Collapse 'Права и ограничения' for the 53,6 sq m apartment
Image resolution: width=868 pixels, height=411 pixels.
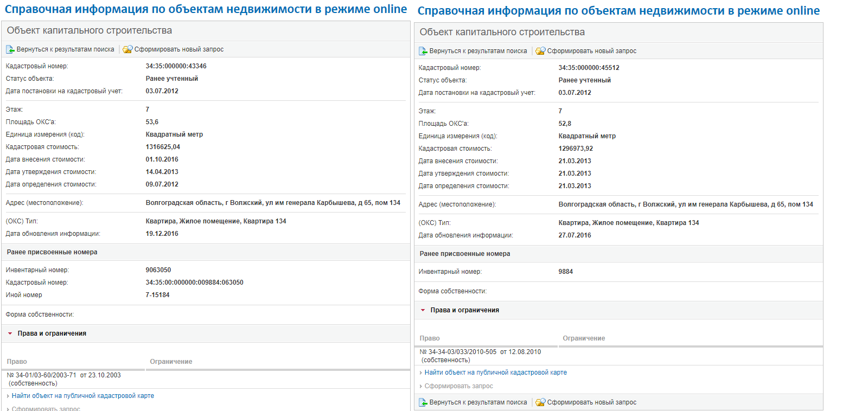(x=10, y=333)
